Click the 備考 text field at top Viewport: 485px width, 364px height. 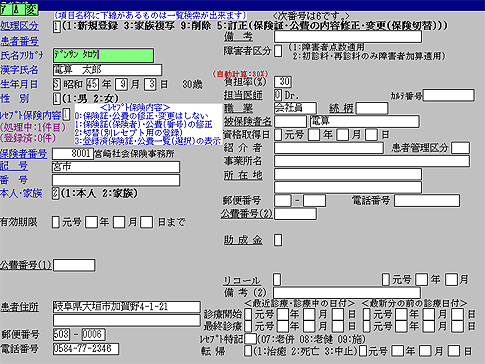[348, 36]
